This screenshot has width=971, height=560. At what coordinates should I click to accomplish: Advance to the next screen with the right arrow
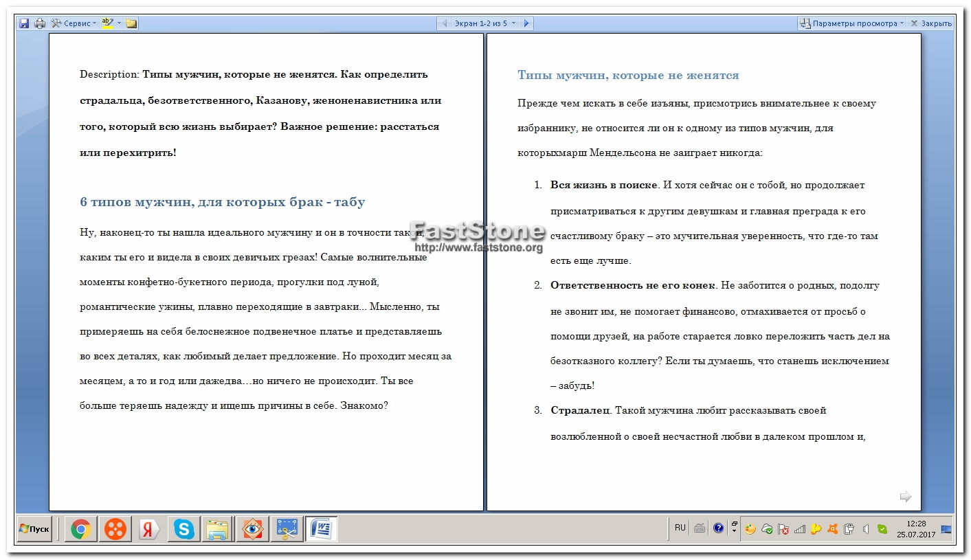(526, 23)
